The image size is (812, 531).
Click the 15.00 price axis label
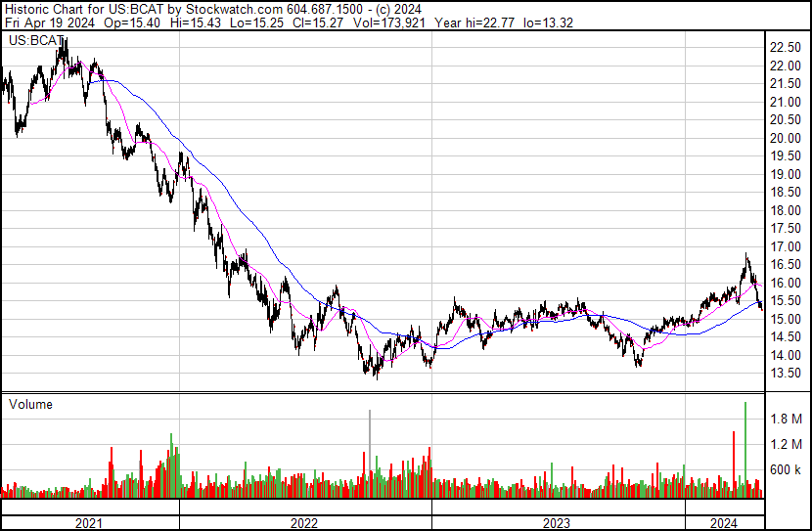coord(786,319)
